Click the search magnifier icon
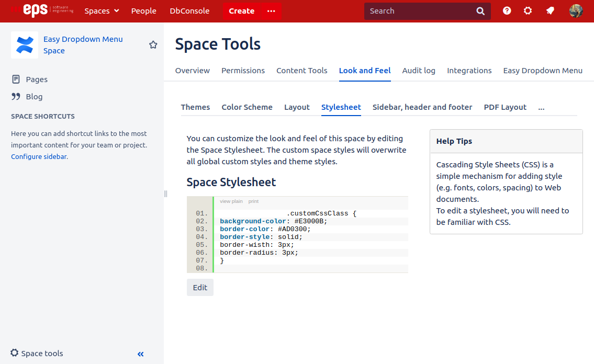The image size is (594, 364). pyautogui.click(x=480, y=11)
